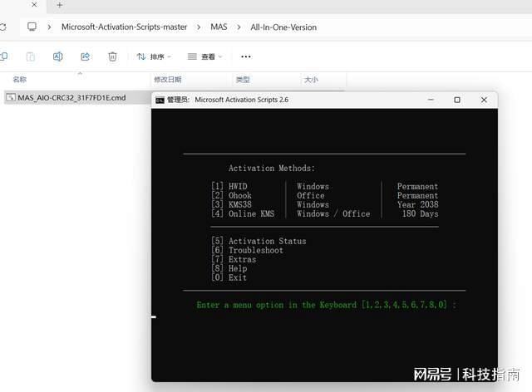Image resolution: width=532 pixels, height=392 pixels.
Task: Click the console title bar text
Action: click(228, 100)
